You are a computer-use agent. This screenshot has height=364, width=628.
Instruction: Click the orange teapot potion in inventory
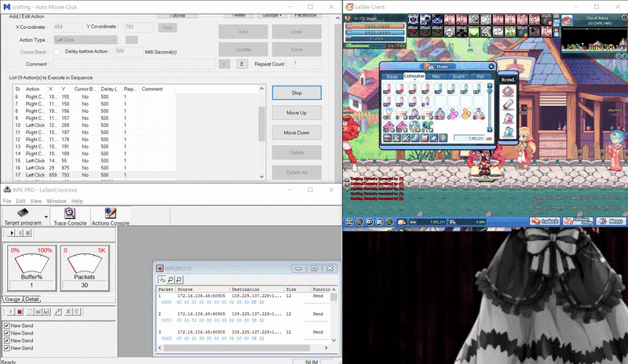coord(466,114)
